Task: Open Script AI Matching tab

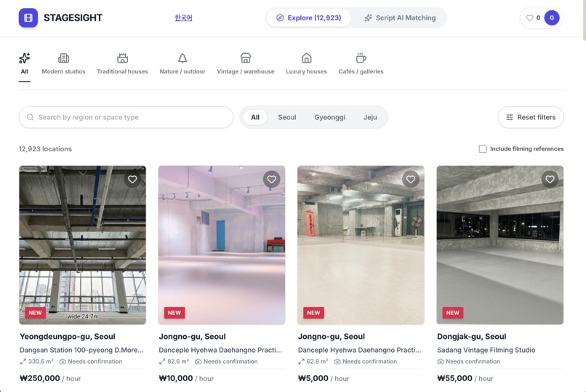Action: pos(400,17)
